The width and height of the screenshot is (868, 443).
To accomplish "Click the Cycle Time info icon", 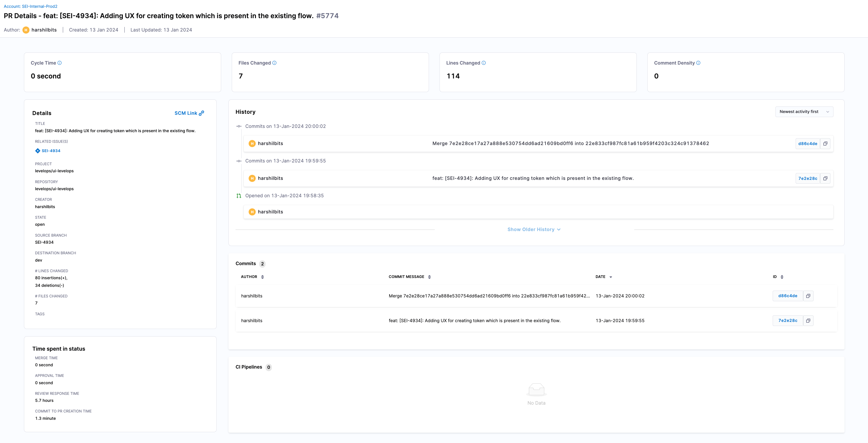I will 60,63.
